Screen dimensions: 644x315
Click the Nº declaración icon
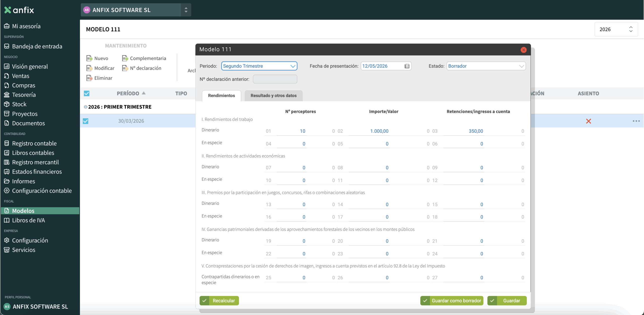(x=125, y=68)
